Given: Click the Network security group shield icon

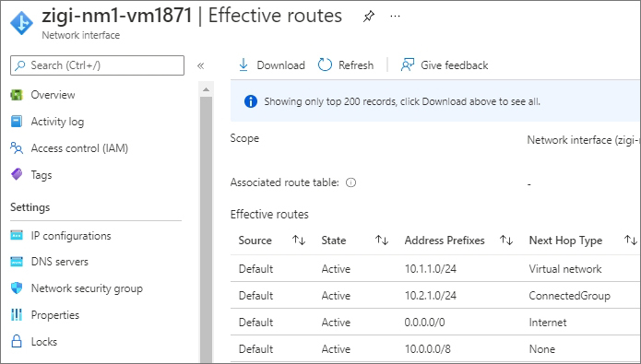Looking at the screenshot, I should pyautogui.click(x=17, y=288).
